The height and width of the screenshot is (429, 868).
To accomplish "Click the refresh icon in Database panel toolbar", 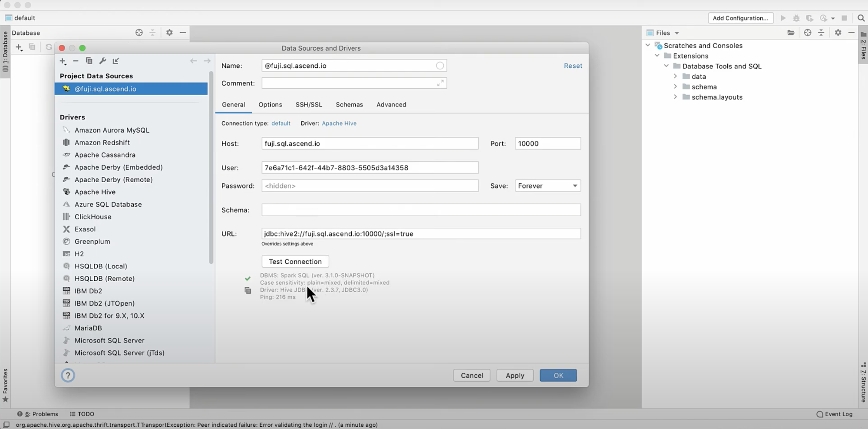I will 49,47.
